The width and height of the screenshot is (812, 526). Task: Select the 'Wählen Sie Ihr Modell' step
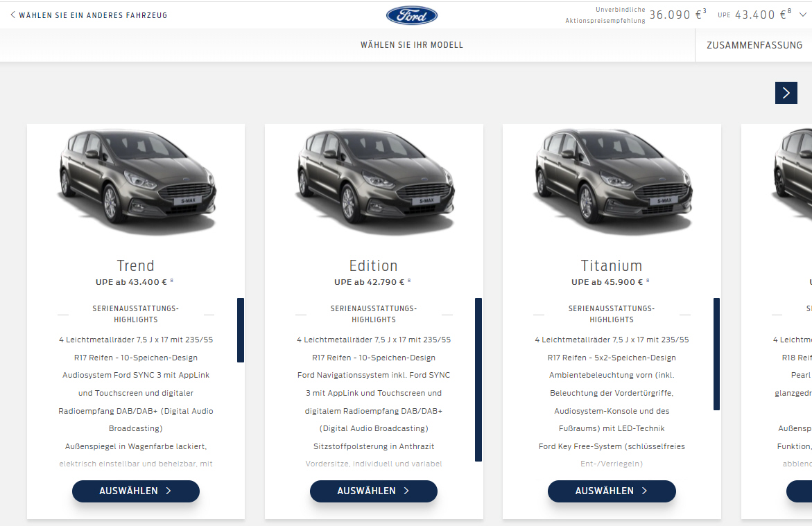click(x=412, y=45)
